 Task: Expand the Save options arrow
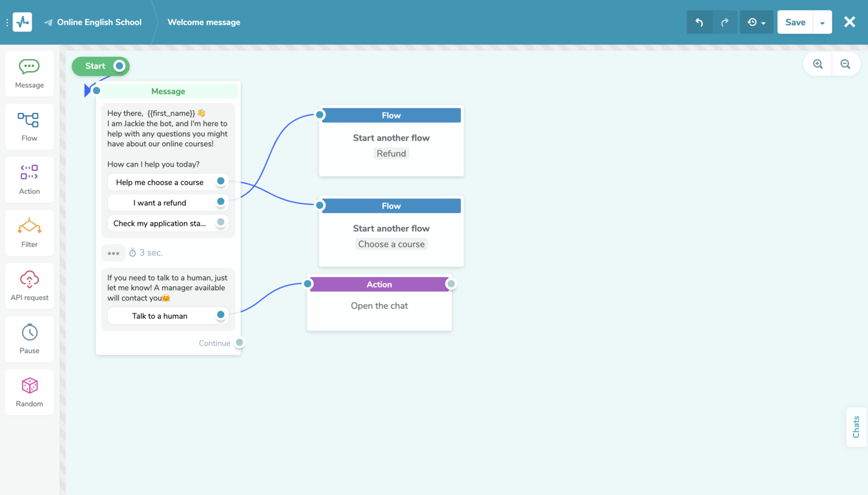point(822,22)
